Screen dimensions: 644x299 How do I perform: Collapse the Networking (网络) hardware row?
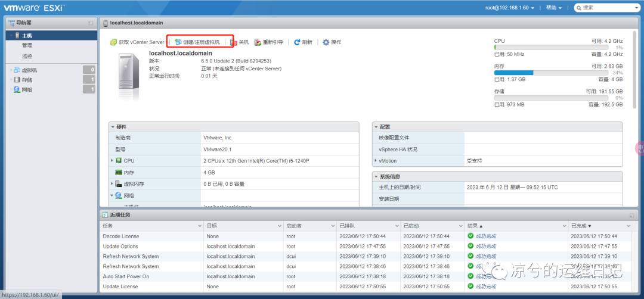coord(112,195)
